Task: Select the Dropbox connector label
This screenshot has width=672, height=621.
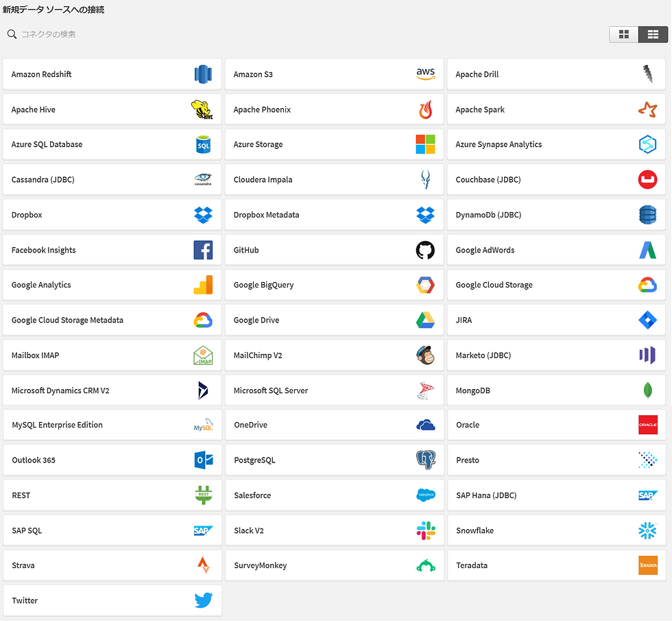Action: pyautogui.click(x=27, y=215)
